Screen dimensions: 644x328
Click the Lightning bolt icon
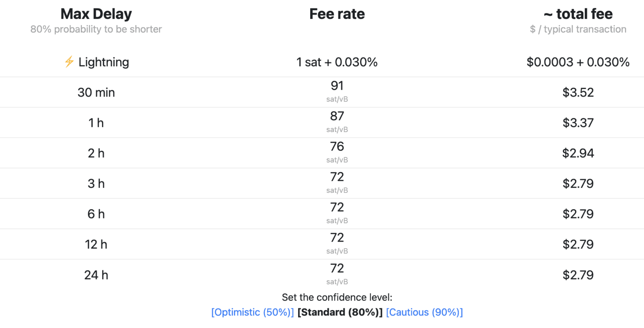coord(69,62)
